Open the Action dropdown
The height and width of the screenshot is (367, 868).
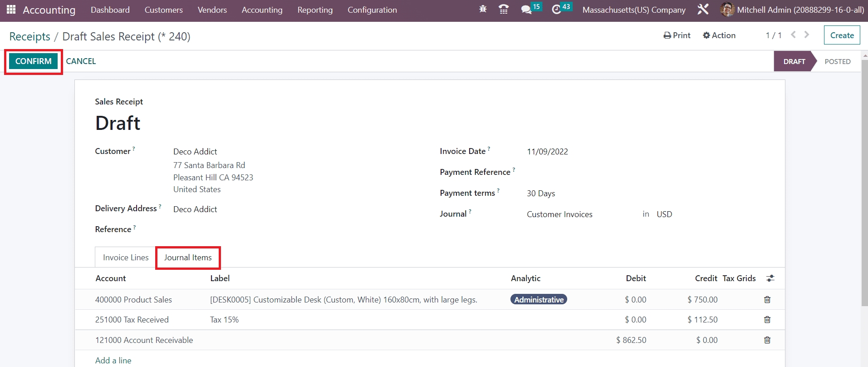(x=719, y=35)
